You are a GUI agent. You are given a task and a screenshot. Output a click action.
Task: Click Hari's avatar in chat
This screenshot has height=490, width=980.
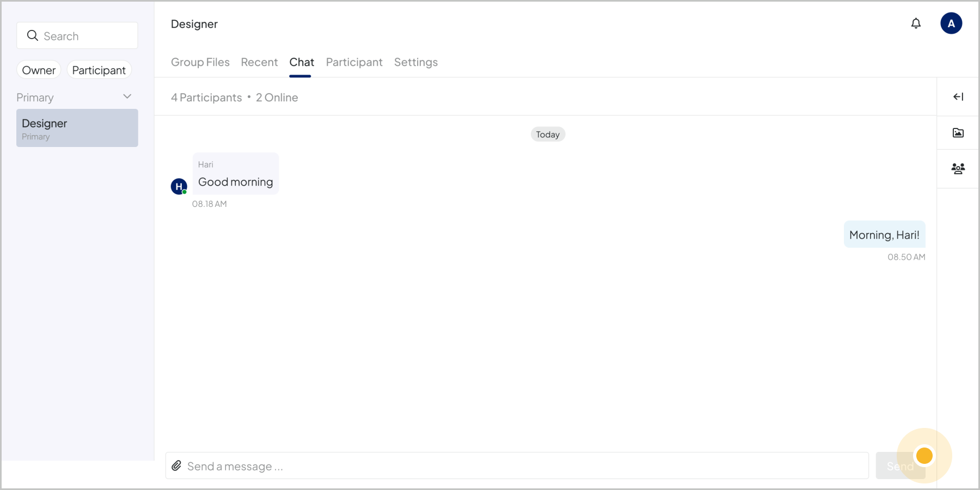pos(179,186)
